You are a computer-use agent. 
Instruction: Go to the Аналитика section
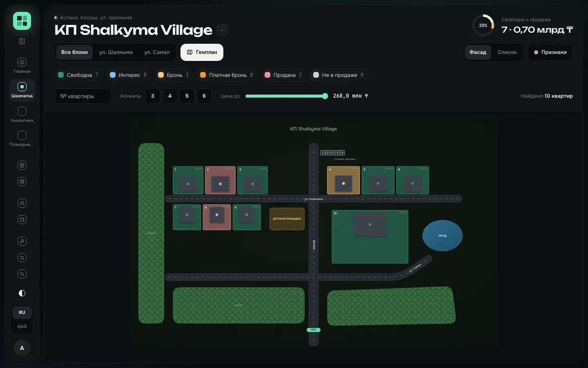(x=22, y=114)
